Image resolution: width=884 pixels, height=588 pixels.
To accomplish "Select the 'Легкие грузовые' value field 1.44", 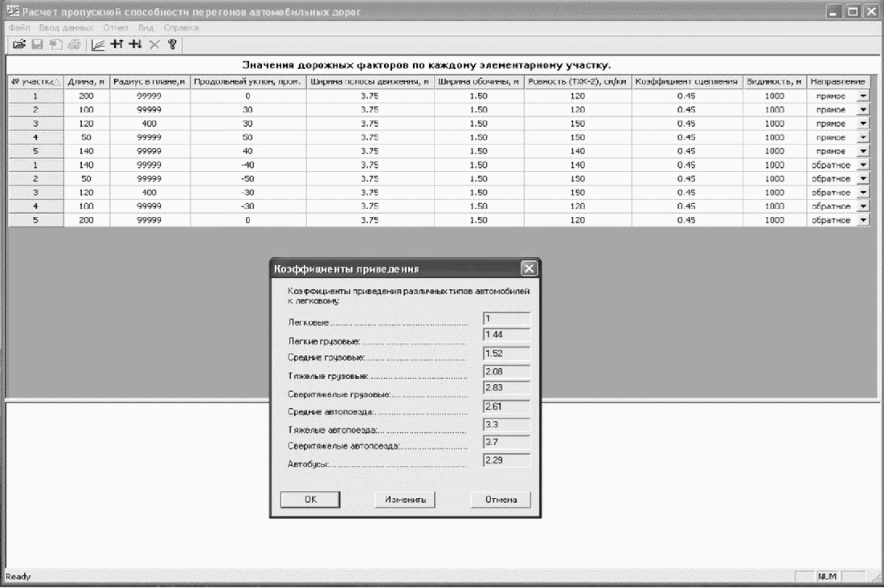I will [x=506, y=333].
